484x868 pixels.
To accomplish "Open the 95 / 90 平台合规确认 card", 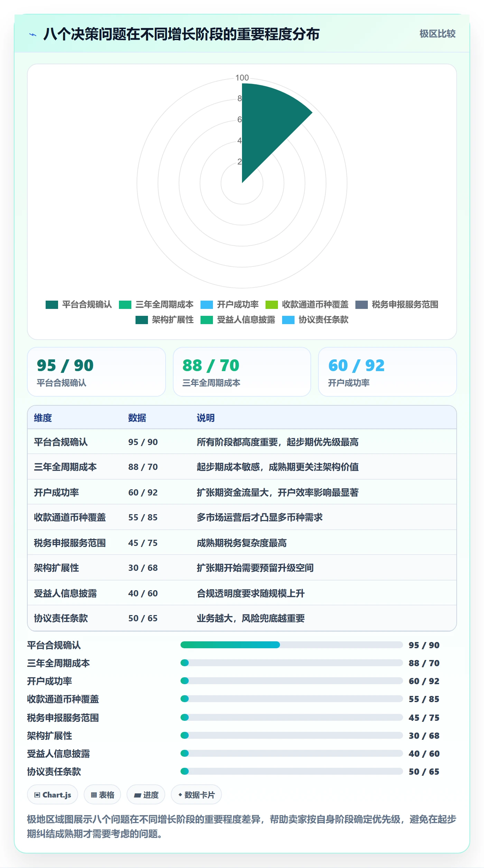I will click(x=96, y=372).
